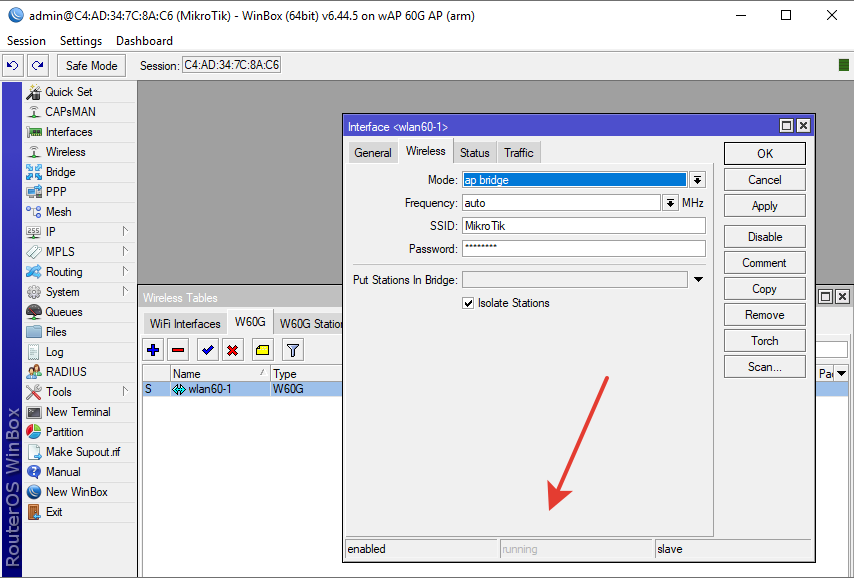The height and width of the screenshot is (578, 854).
Task: Open Session menu
Action: (x=26, y=41)
